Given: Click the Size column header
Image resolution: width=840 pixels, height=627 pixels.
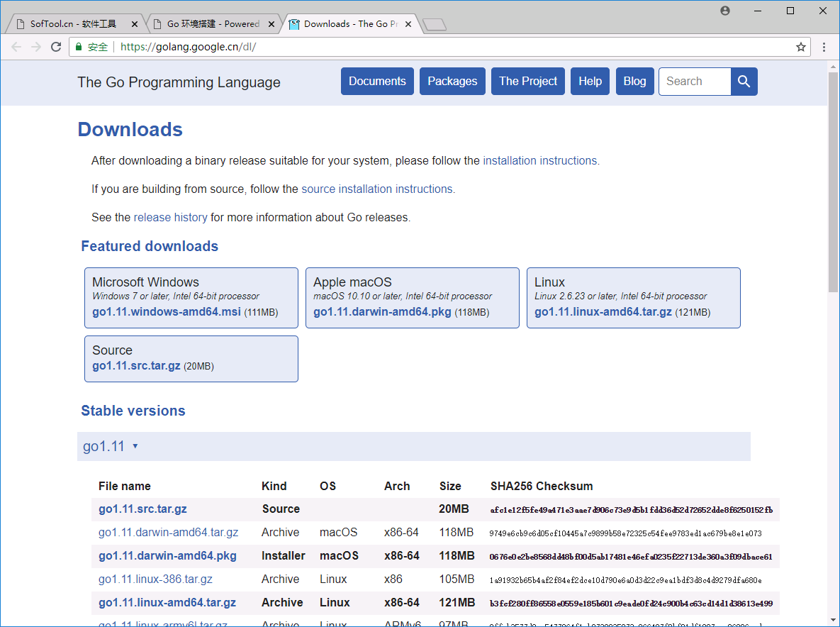Looking at the screenshot, I should [x=450, y=486].
